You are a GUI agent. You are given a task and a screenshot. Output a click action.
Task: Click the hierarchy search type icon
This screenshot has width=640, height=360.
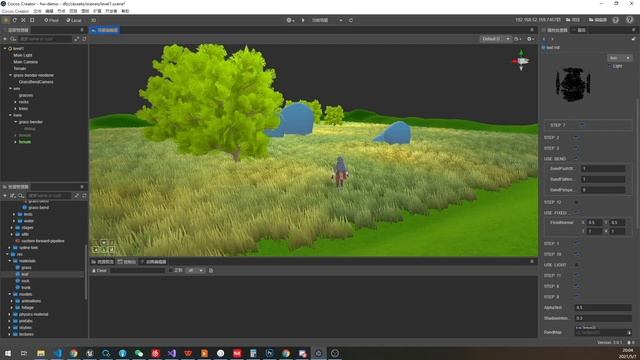[x=13, y=39]
